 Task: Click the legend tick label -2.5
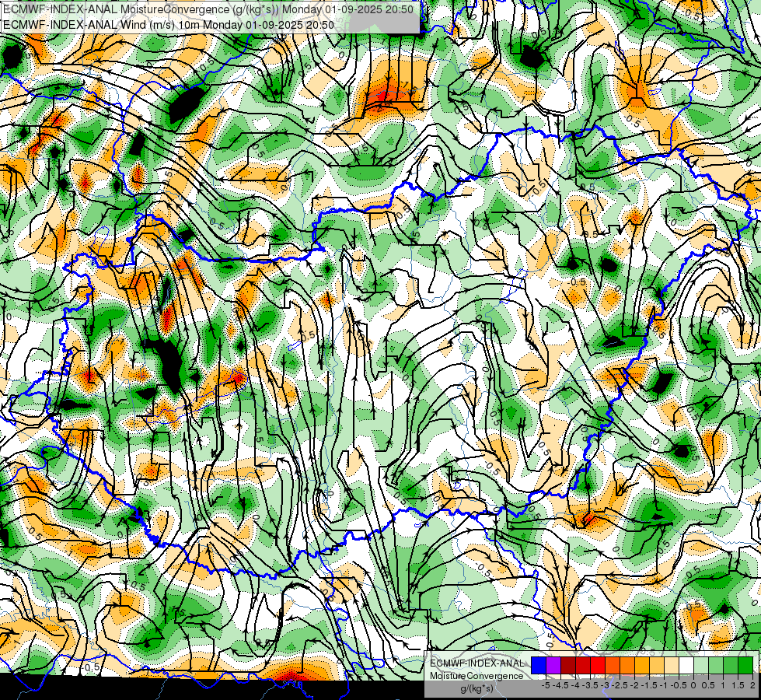[x=620, y=685]
